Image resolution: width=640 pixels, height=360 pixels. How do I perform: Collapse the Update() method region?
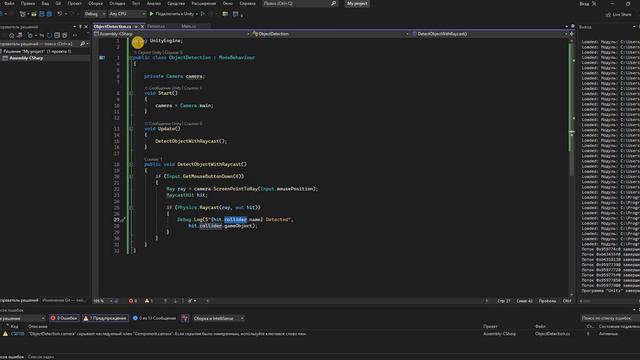click(131, 129)
